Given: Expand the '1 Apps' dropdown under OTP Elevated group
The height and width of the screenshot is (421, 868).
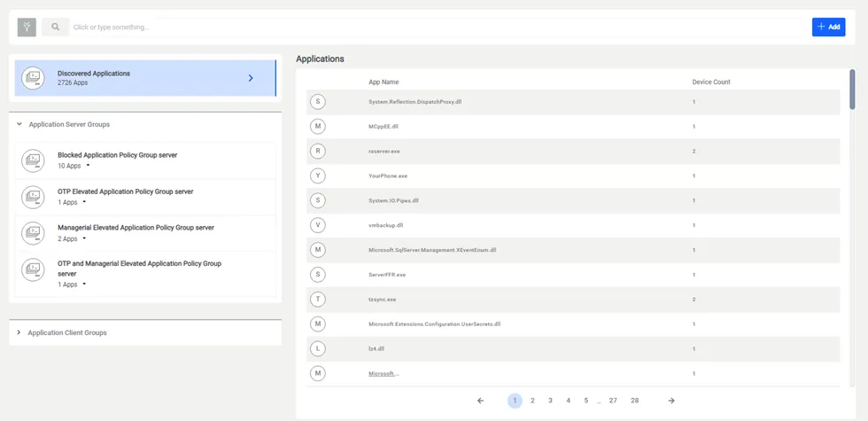Looking at the screenshot, I should pyautogui.click(x=84, y=202).
